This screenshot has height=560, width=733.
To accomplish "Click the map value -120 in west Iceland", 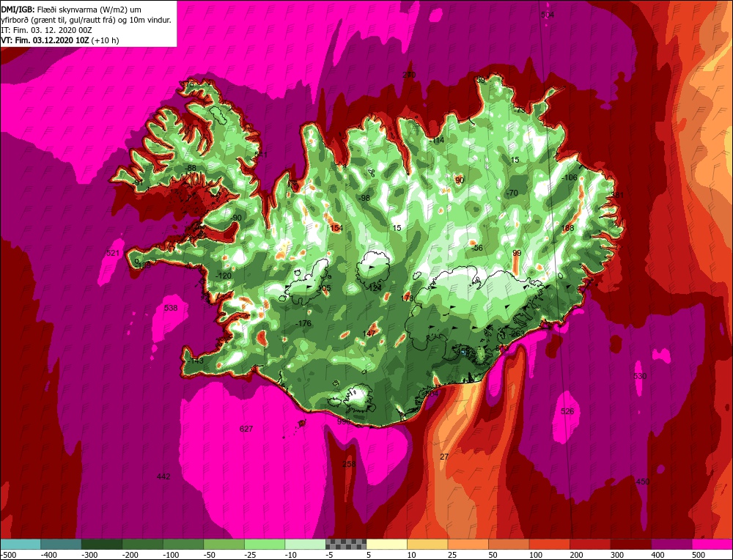I will click(x=224, y=276).
